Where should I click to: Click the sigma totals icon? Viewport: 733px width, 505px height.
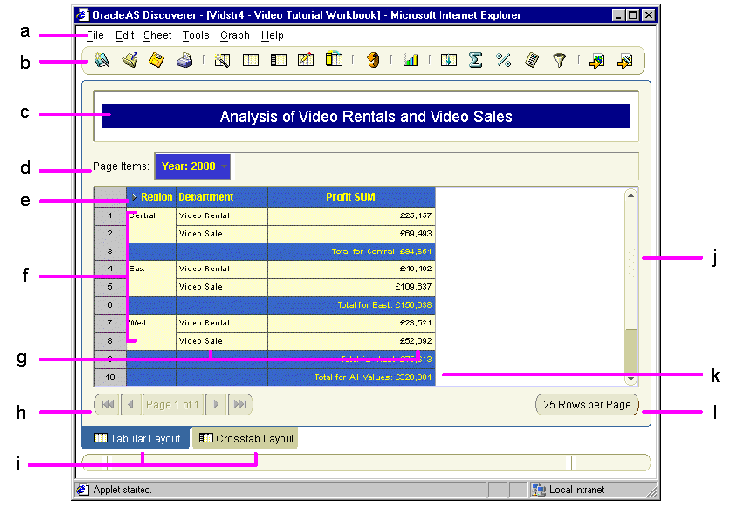pyautogui.click(x=475, y=60)
